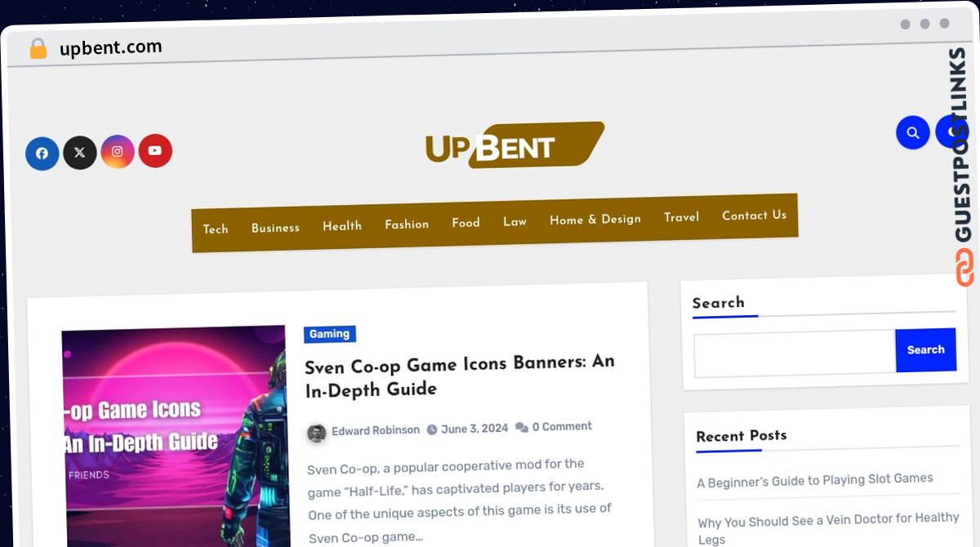Open the Business menu item
The width and height of the screenshot is (980, 547).
pyautogui.click(x=275, y=228)
